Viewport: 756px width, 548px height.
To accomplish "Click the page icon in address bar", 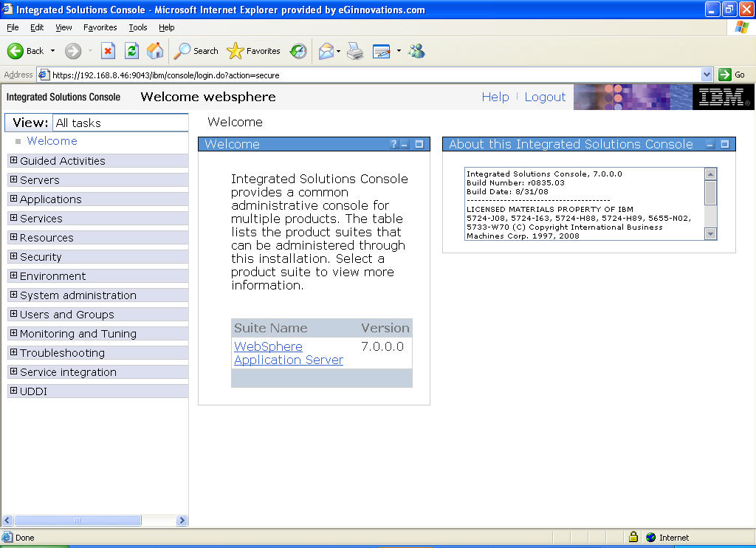I will [44, 75].
